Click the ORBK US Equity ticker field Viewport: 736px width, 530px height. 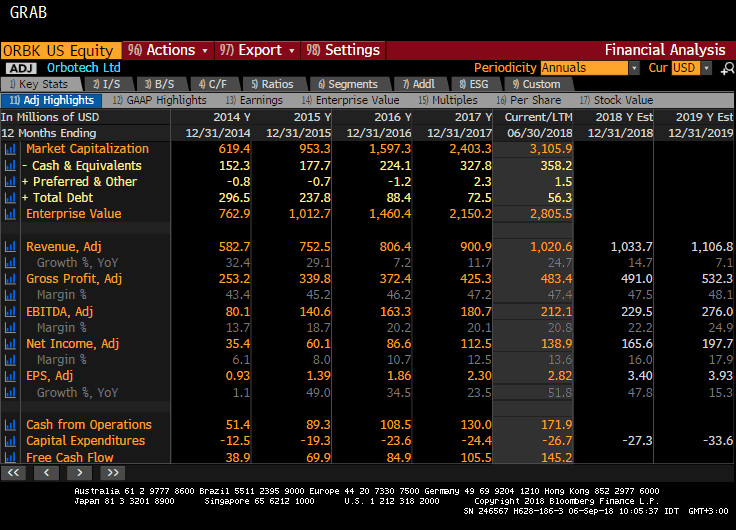click(61, 51)
